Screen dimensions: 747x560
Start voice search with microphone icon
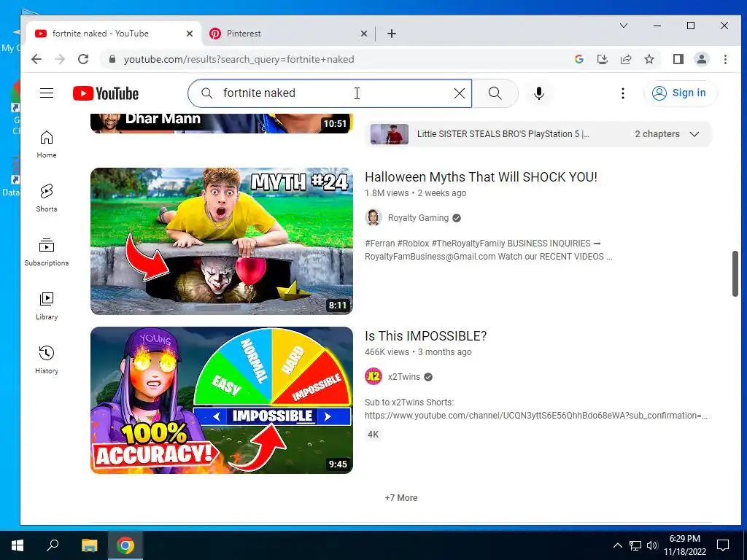pyautogui.click(x=539, y=93)
